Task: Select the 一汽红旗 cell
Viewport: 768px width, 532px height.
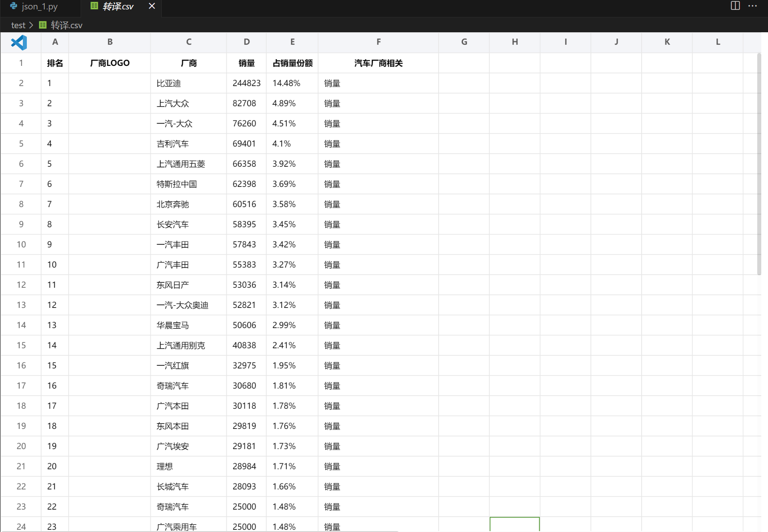Action: click(x=189, y=366)
